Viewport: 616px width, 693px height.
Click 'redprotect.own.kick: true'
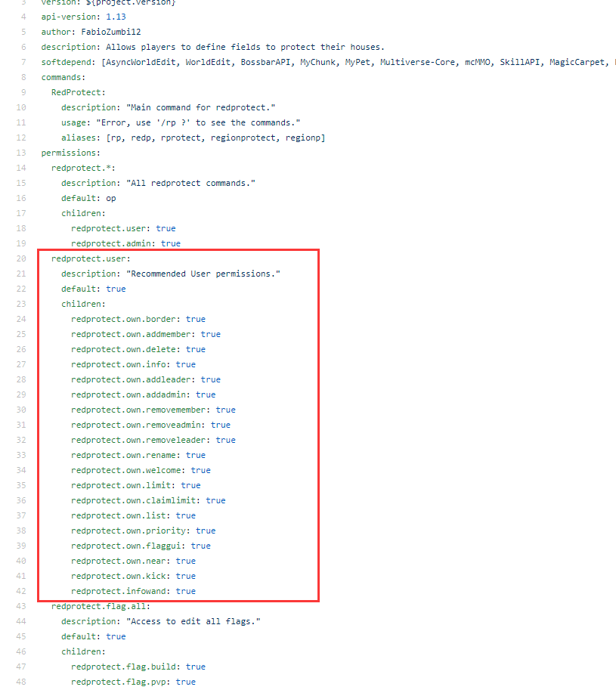134,576
